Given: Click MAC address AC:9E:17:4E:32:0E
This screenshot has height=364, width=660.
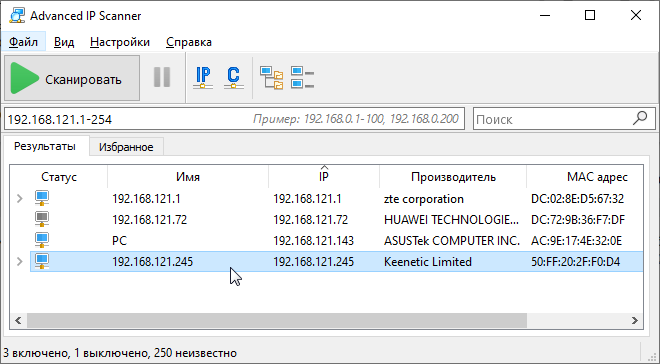Looking at the screenshot, I should pyautogui.click(x=577, y=241).
